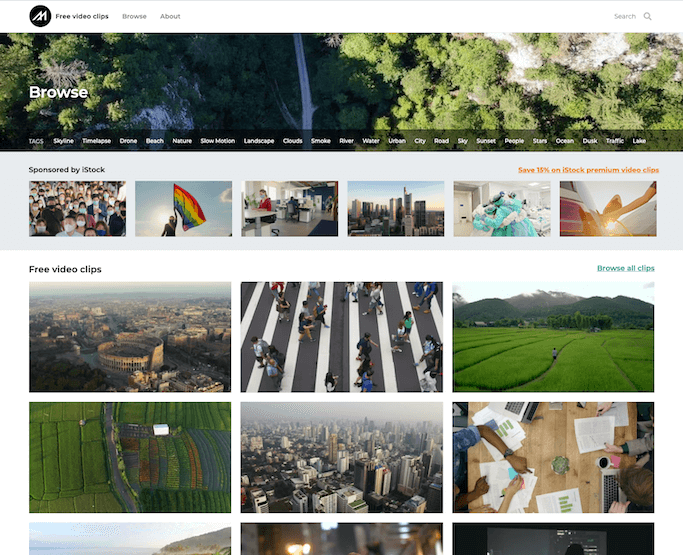The height and width of the screenshot is (555, 683).
Task: Open the Browse menu item
Action: tap(134, 16)
